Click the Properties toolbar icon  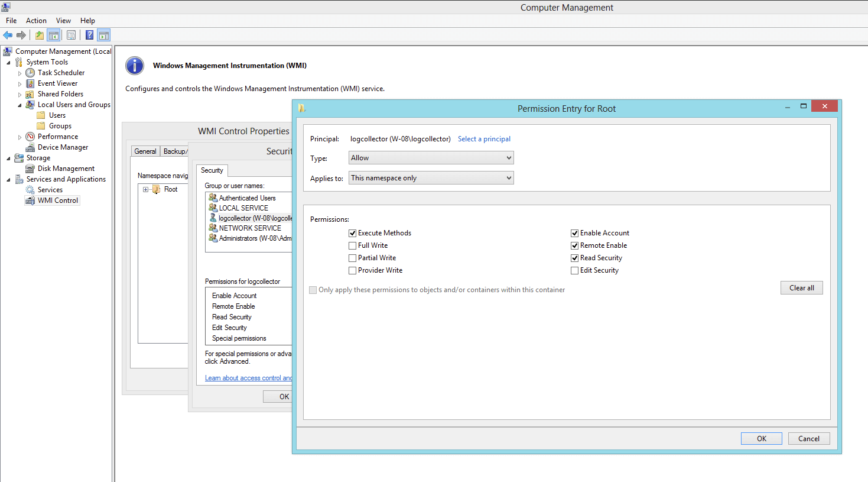click(71, 35)
